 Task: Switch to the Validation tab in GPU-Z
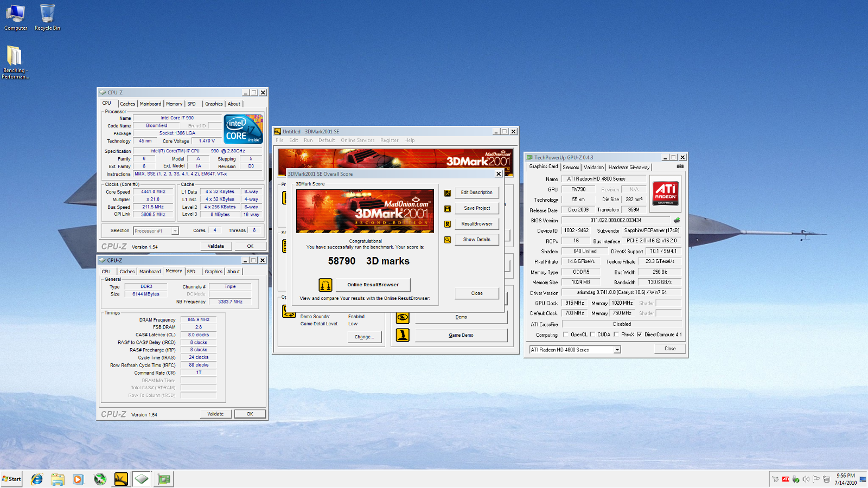click(x=593, y=168)
